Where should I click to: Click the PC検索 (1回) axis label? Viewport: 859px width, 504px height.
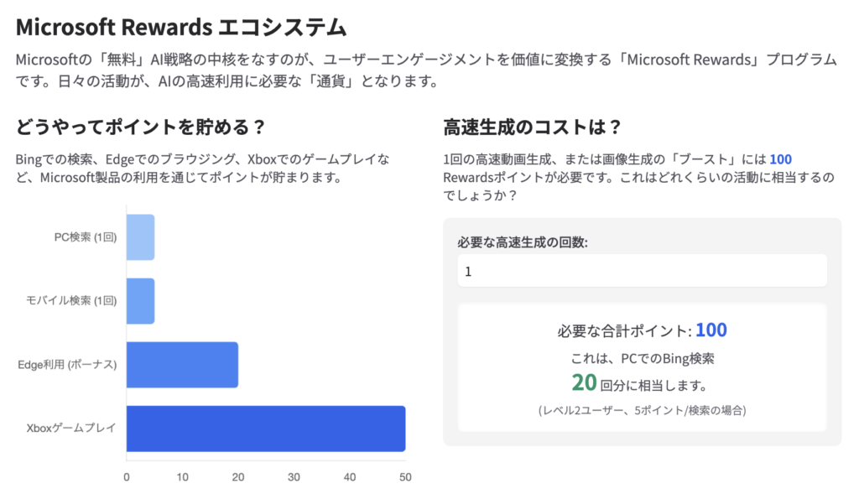[x=85, y=237]
